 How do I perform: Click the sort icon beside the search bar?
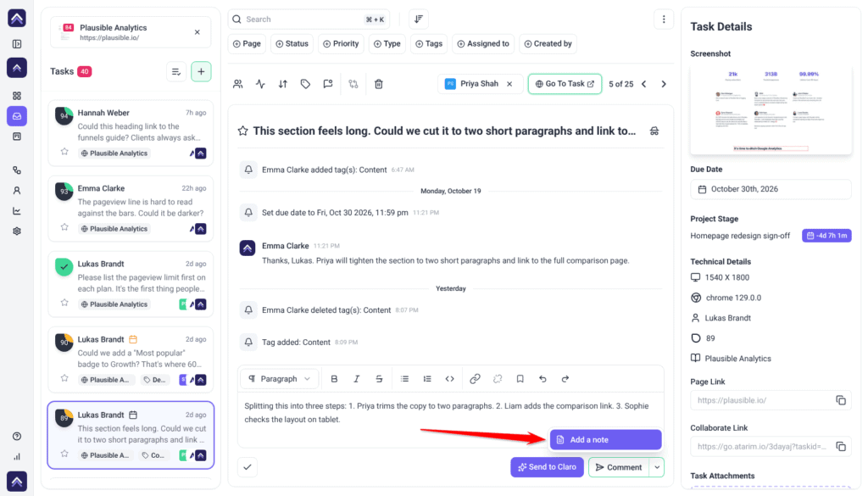point(419,20)
